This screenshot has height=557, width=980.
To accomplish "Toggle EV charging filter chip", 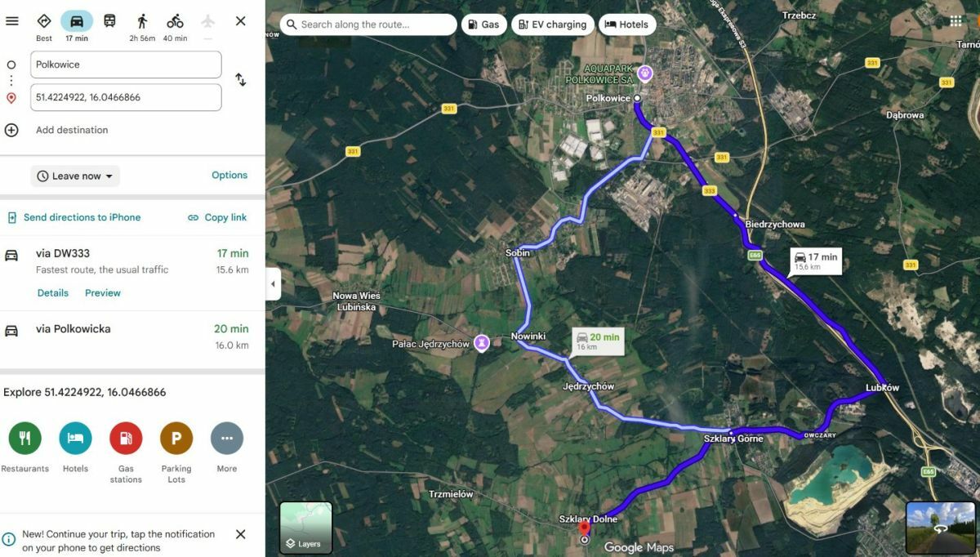I will coord(553,25).
